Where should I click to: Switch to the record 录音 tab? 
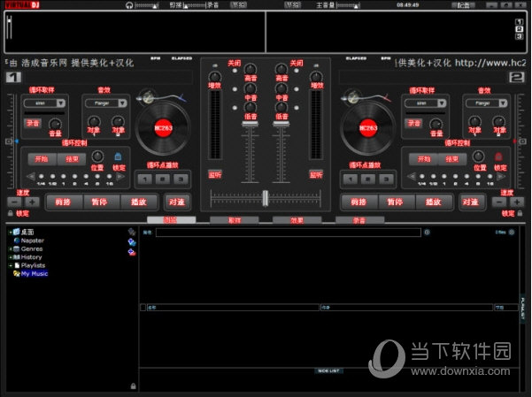tap(359, 220)
